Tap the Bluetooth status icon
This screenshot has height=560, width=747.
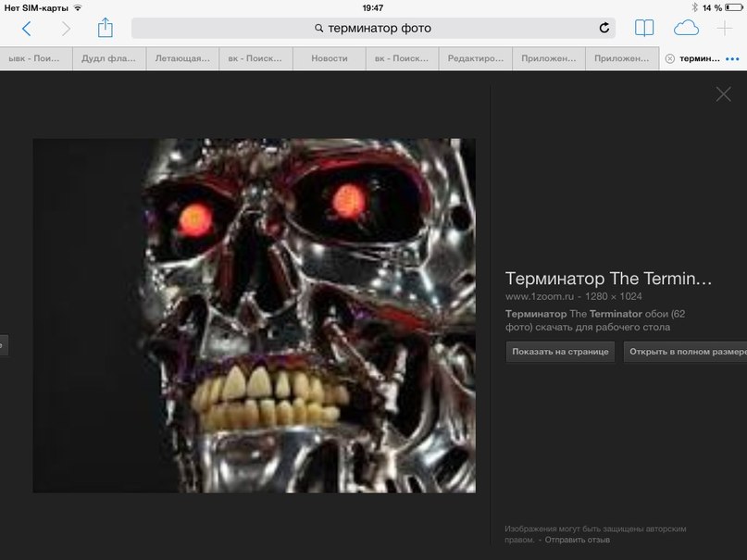click(694, 7)
